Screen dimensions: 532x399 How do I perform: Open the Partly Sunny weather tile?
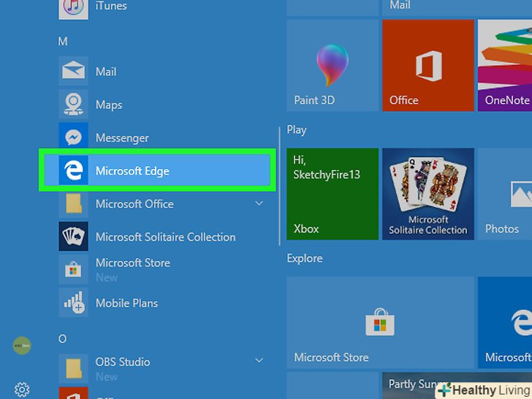tap(457, 386)
